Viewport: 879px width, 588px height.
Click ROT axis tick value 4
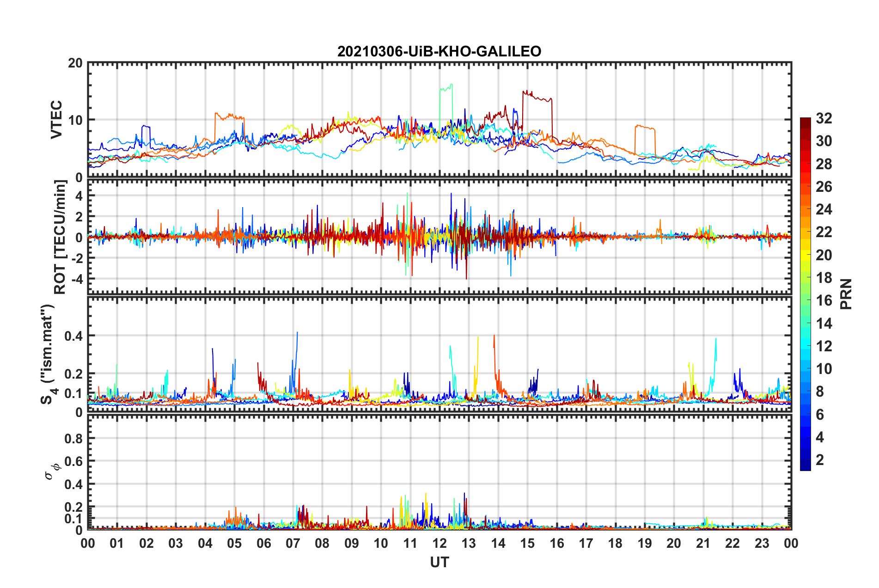(x=79, y=196)
